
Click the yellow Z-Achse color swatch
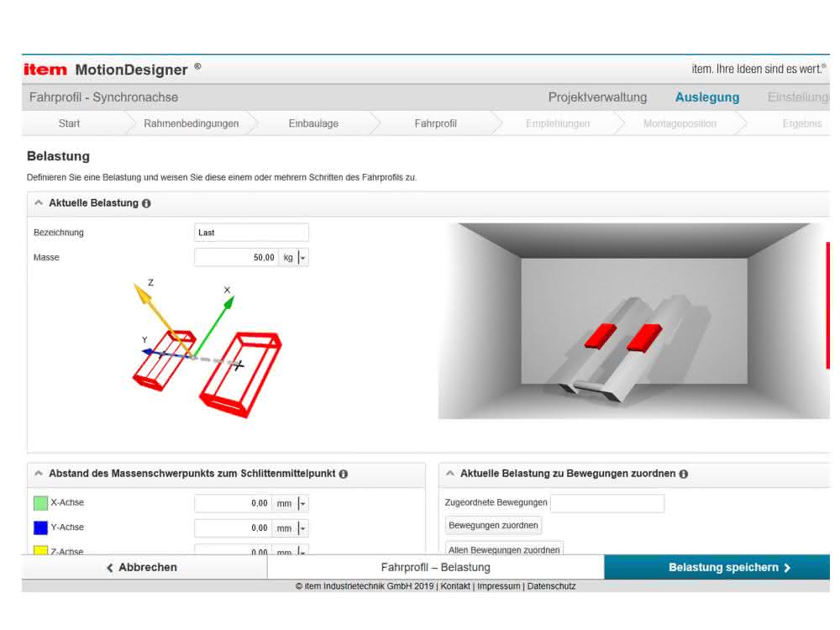(40, 550)
